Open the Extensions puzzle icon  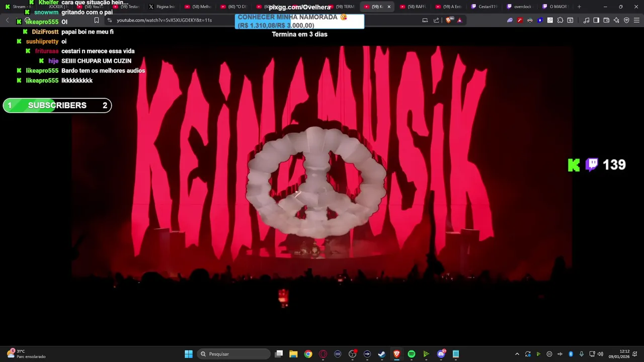pyautogui.click(x=560, y=20)
